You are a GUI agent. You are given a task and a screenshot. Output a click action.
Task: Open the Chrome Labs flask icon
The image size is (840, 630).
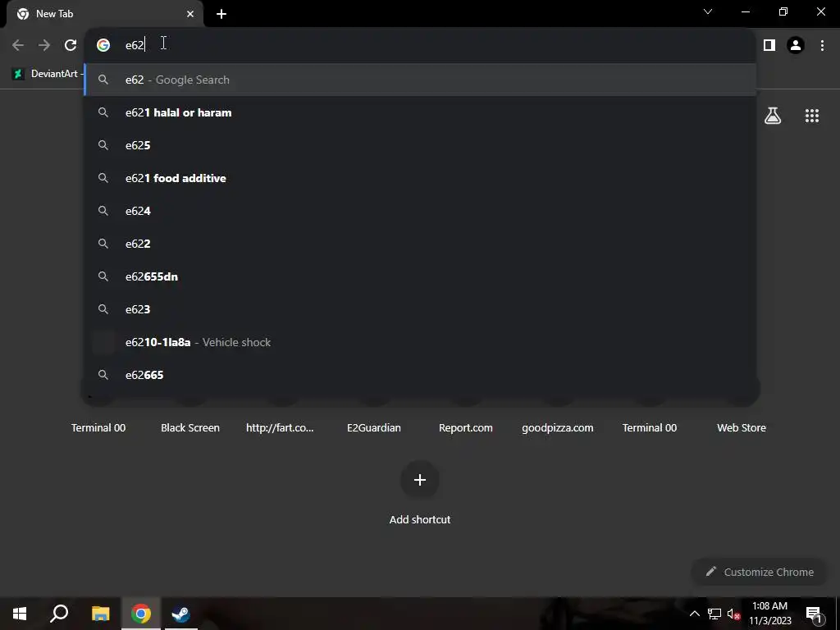(773, 116)
